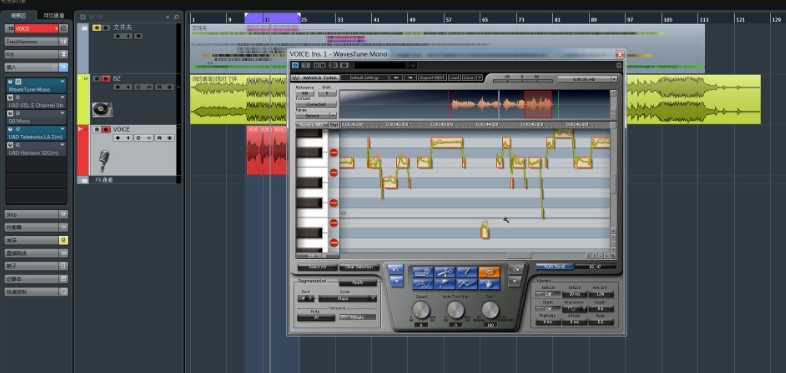Click Apply in Segmentation panel
This screenshot has height=373, width=786.
tap(358, 283)
